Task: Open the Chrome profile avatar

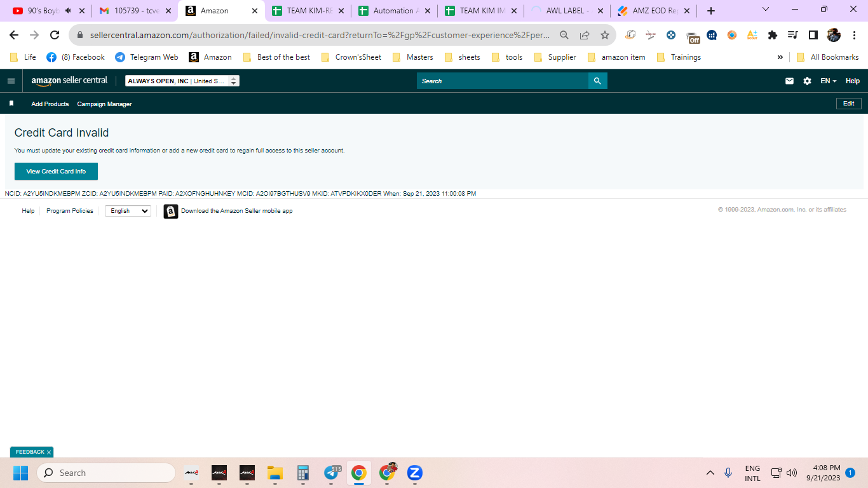Action: coord(833,35)
